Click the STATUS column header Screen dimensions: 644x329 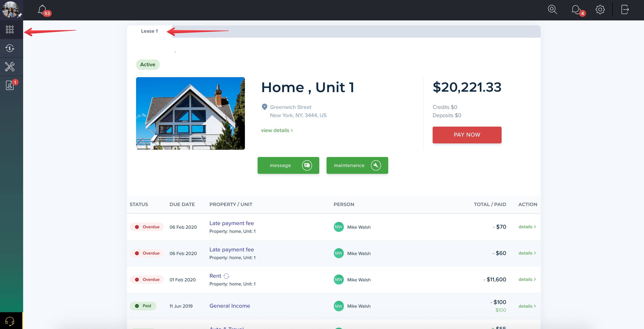click(139, 204)
